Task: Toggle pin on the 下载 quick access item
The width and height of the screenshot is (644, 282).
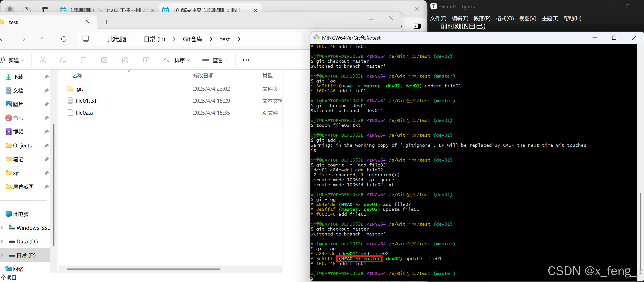Action: click(47, 77)
